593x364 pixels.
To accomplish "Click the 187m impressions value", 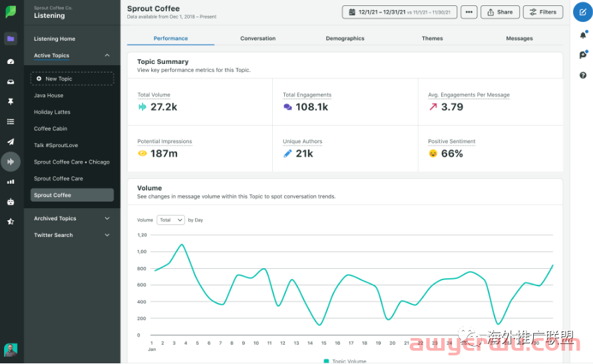I will tap(164, 154).
